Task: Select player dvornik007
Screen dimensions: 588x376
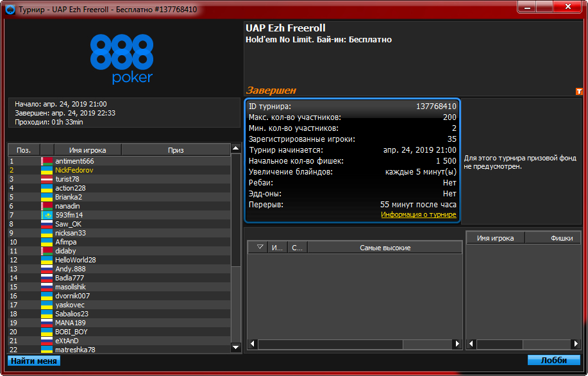Action: pyautogui.click(x=119, y=296)
